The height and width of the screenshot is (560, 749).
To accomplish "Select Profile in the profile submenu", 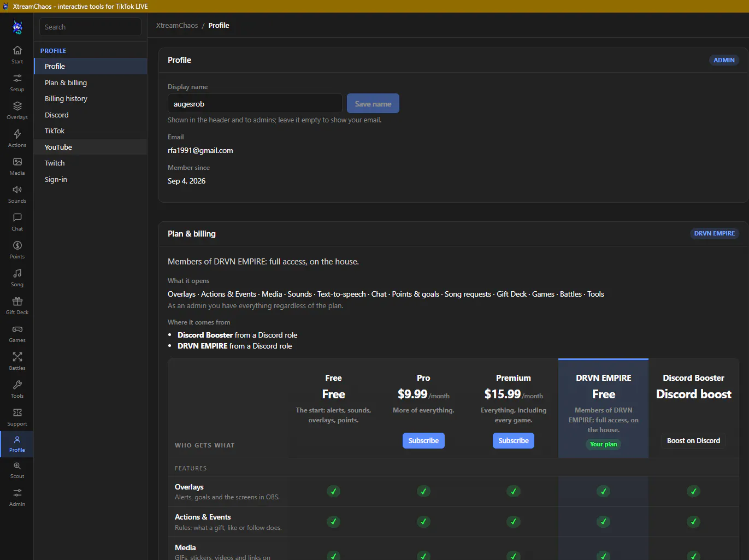I will tap(91, 66).
